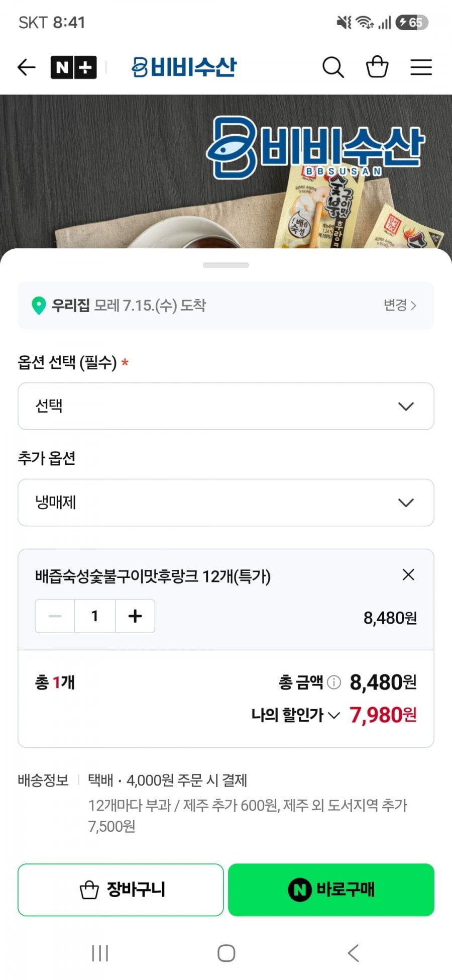This screenshot has width=452, height=980.
Task: Open the search magnifier icon
Action: pyautogui.click(x=333, y=67)
